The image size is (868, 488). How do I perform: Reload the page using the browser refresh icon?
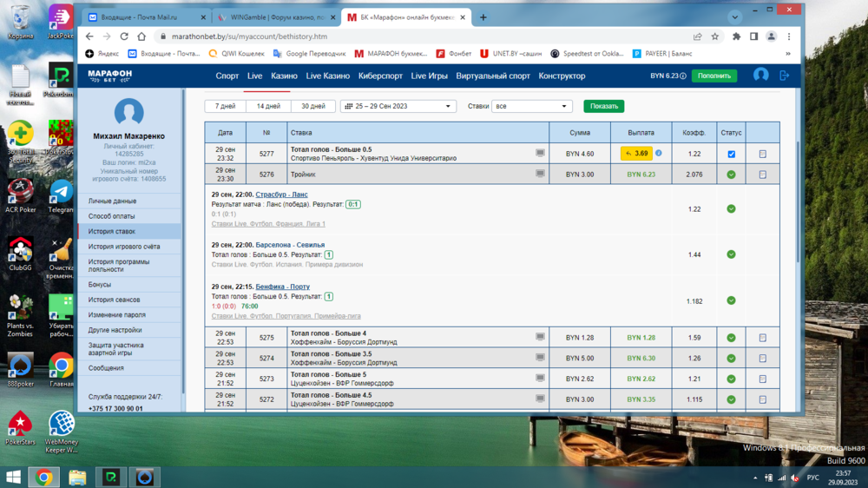(124, 36)
